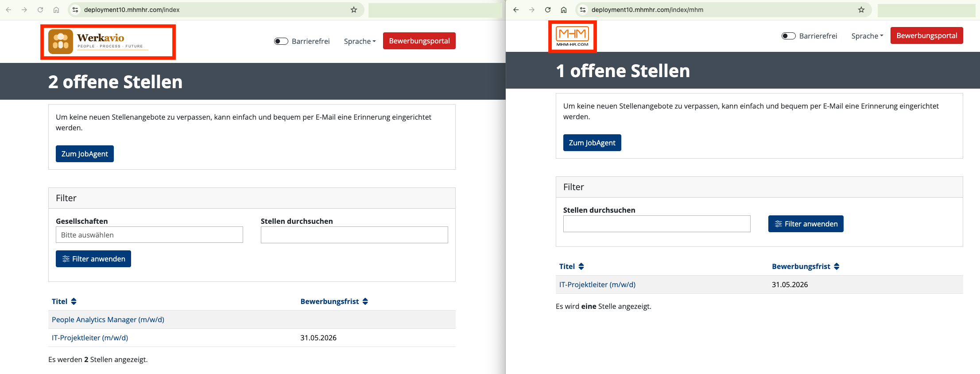Screen dimensions: 980x374
Task: Open IT-Projektleiter (m/w/d) on MHM page
Action: 597,284
